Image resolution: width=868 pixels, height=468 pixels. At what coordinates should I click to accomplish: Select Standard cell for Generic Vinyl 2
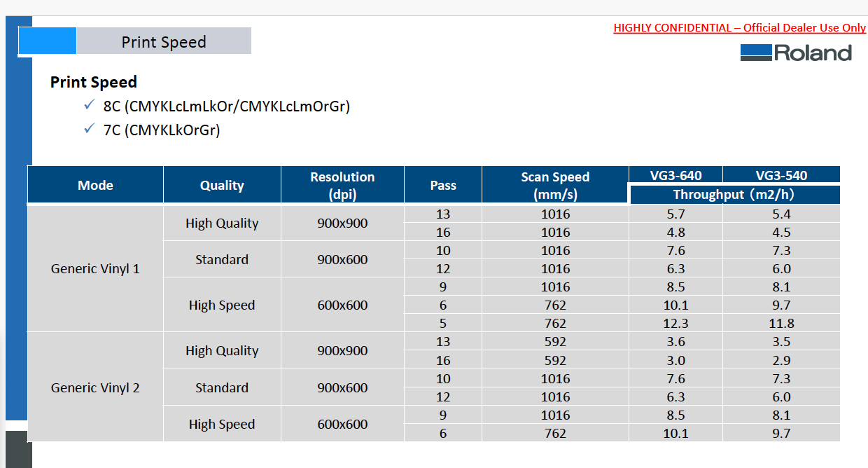tap(222, 387)
